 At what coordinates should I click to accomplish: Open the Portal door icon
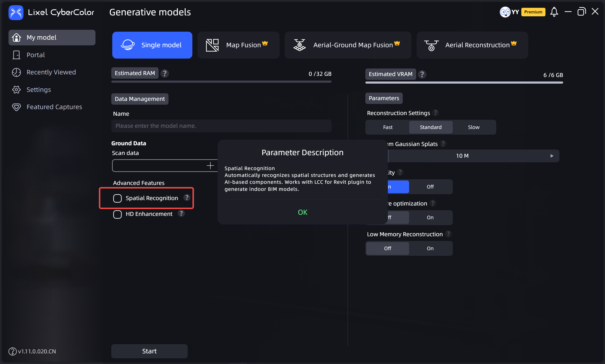pos(17,55)
